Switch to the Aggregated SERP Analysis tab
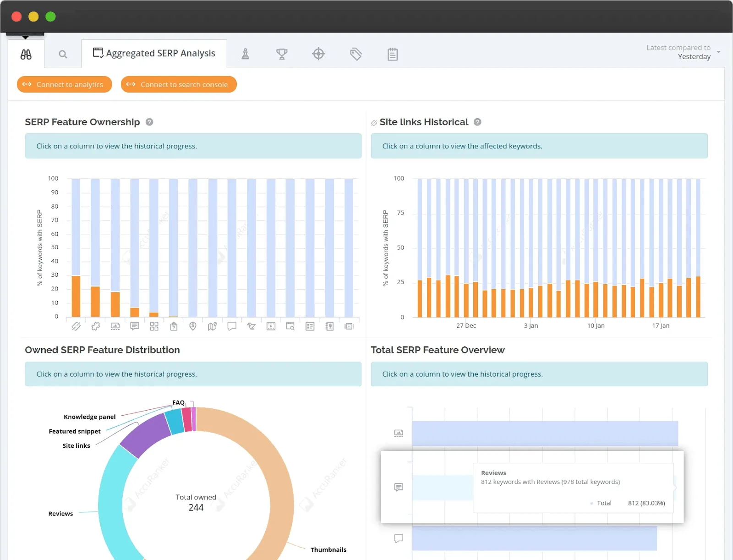733x560 pixels. pos(154,53)
